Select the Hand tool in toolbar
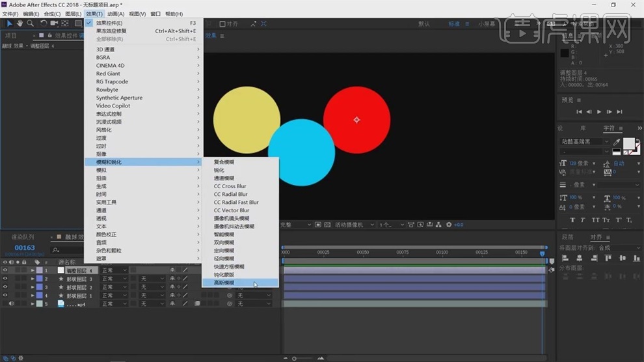This screenshot has height=362, width=644. [x=20, y=23]
